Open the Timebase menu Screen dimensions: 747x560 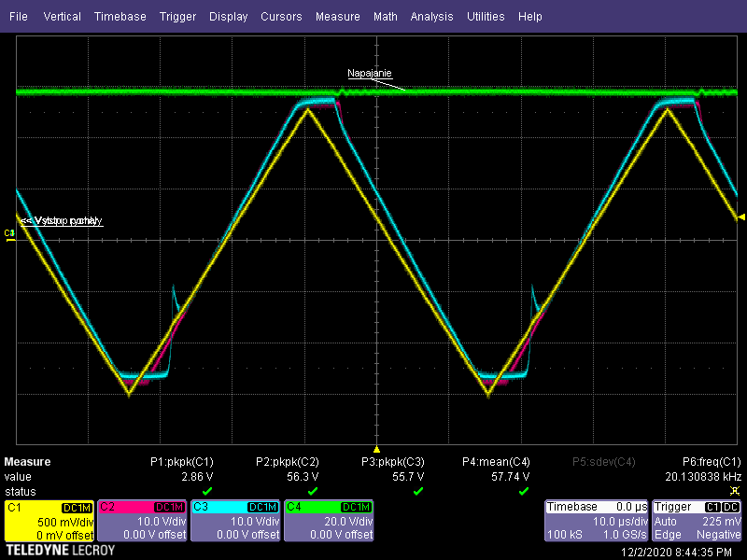[120, 17]
